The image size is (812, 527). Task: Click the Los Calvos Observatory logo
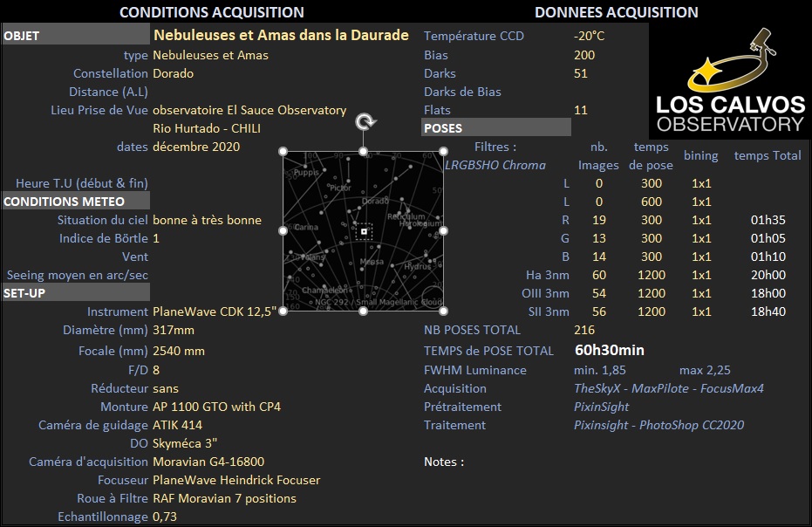pos(730,81)
